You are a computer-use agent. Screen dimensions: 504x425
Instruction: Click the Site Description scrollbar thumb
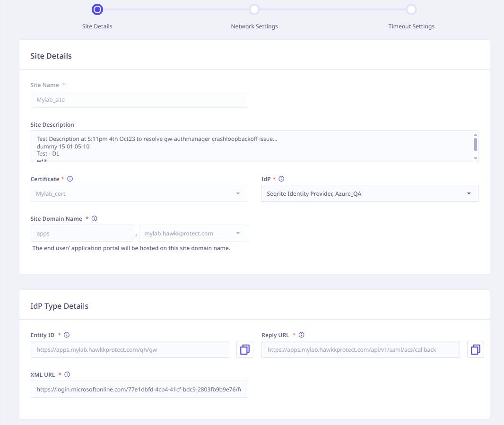pyautogui.click(x=475, y=144)
